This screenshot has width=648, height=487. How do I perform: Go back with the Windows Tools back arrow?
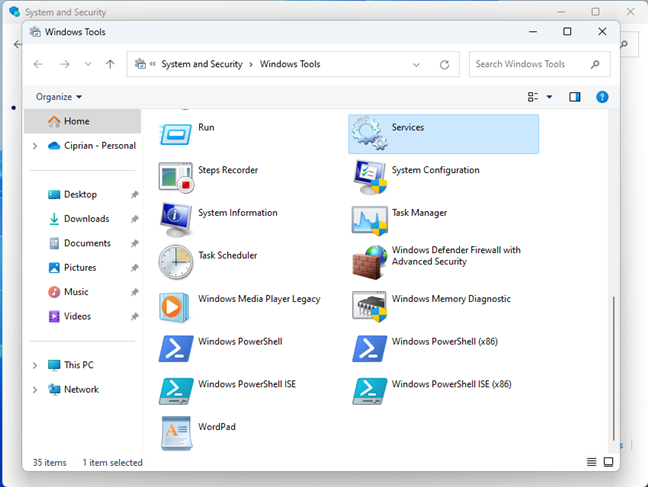tap(38, 64)
